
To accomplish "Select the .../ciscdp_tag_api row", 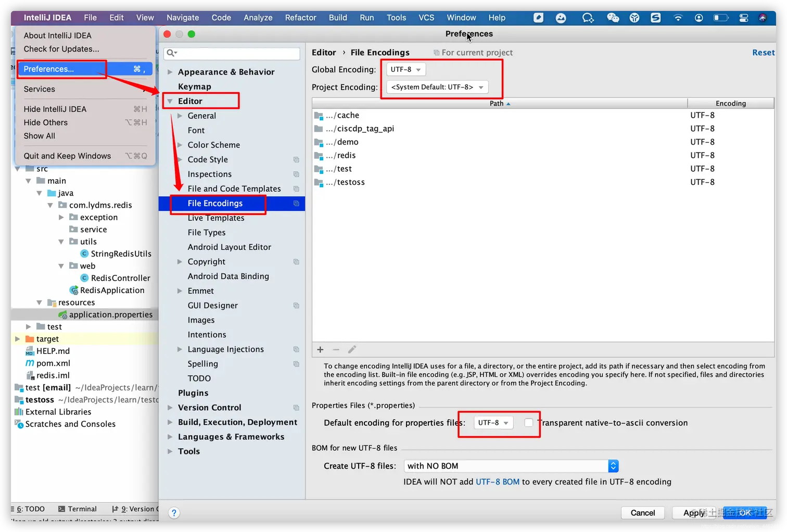I will [543, 129].
